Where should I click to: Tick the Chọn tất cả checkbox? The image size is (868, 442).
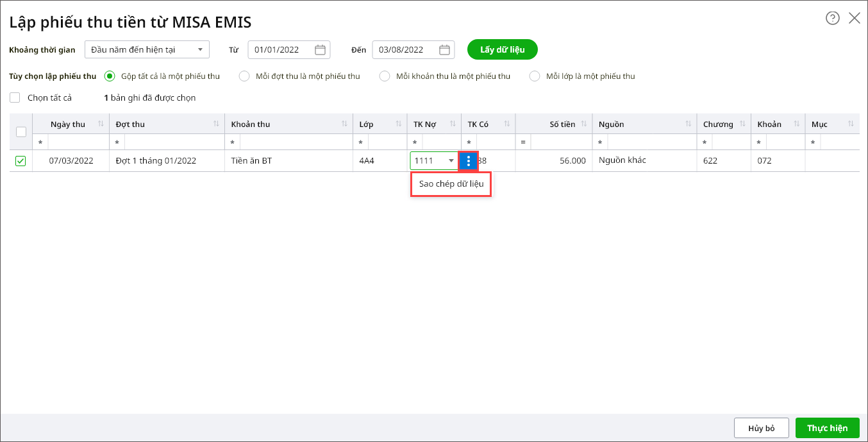click(x=15, y=98)
